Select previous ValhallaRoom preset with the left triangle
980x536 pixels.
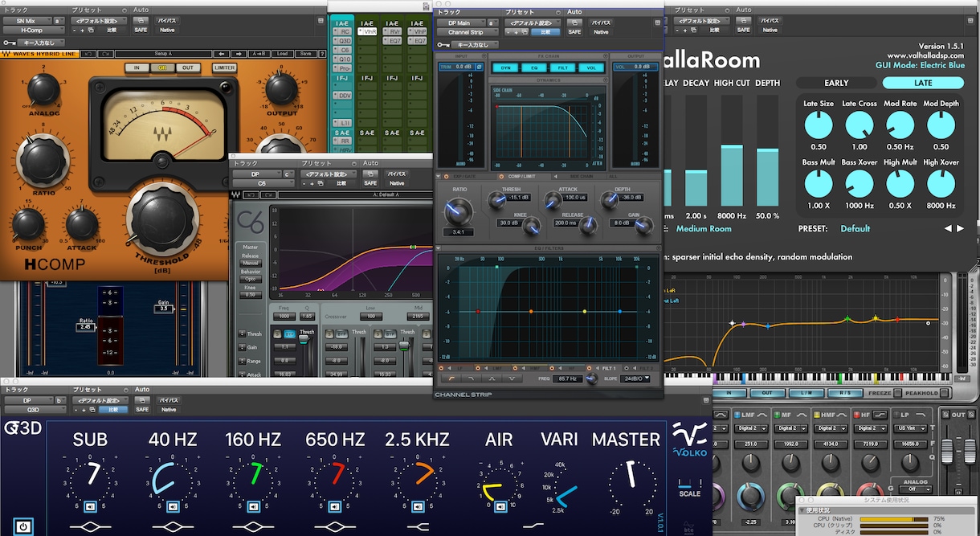click(x=948, y=228)
